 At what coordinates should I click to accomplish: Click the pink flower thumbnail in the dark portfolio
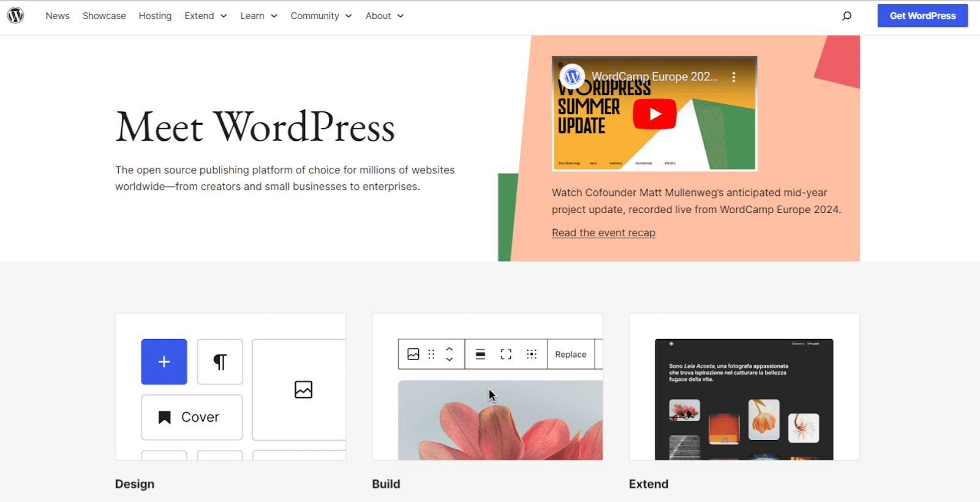(685, 410)
